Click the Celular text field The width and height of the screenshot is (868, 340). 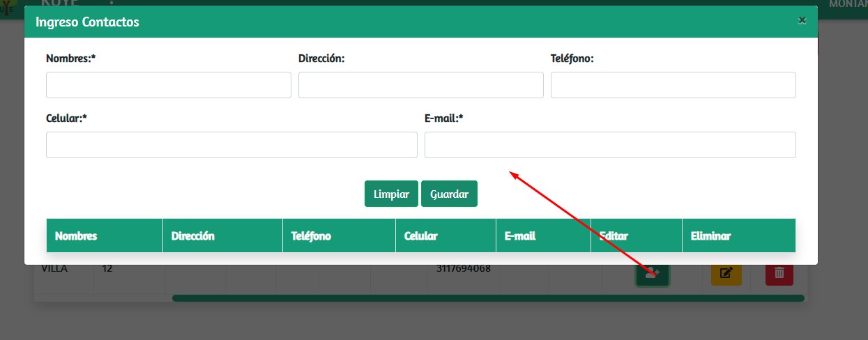click(231, 145)
